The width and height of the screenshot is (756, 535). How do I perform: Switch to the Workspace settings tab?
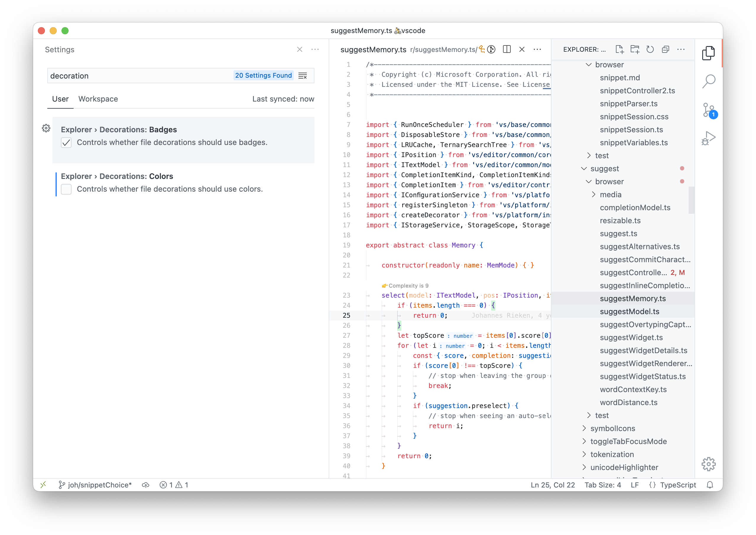click(x=98, y=99)
